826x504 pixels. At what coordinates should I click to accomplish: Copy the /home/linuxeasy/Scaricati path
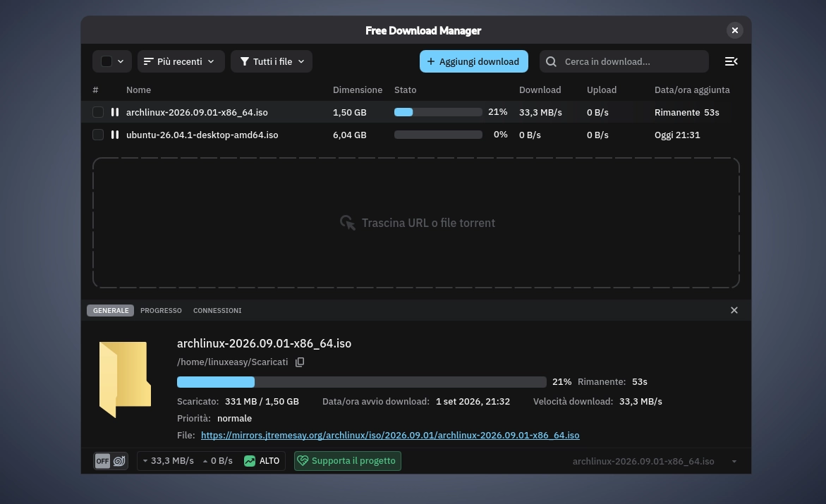click(x=300, y=362)
